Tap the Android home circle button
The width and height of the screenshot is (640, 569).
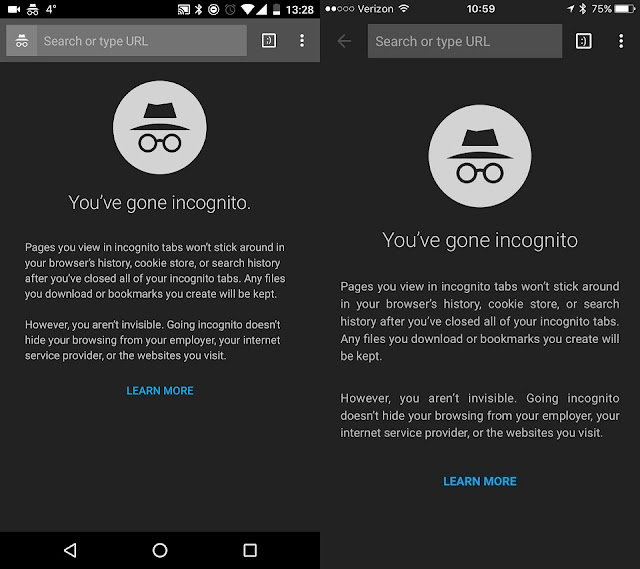(x=160, y=550)
